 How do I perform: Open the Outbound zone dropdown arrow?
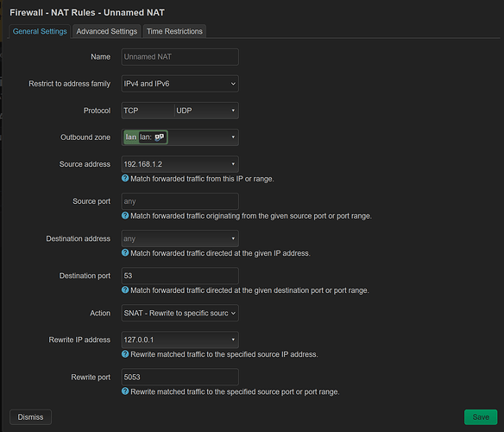(x=233, y=137)
